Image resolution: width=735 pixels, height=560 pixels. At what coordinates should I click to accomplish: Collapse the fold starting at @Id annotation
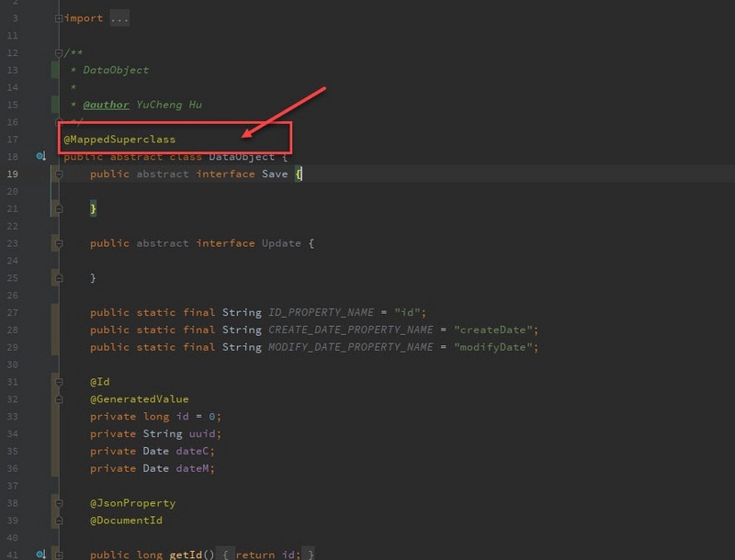pos(59,382)
